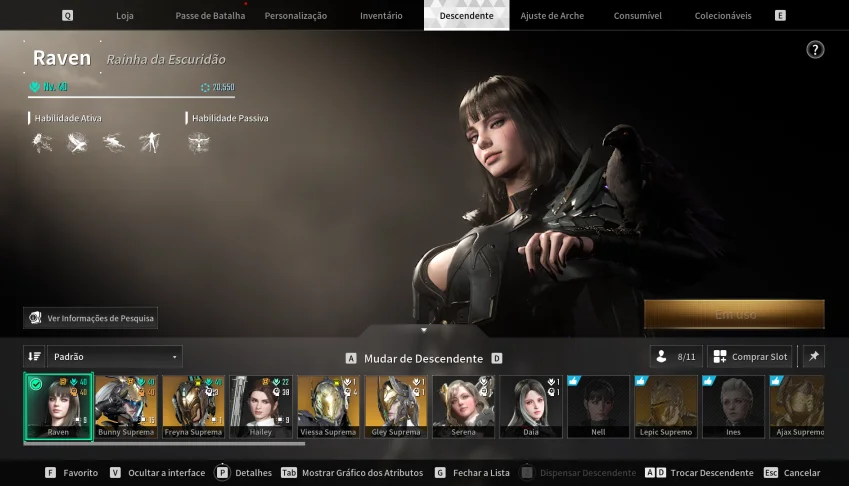Select the Descendente tab
The width and height of the screenshot is (849, 486).
pos(466,16)
